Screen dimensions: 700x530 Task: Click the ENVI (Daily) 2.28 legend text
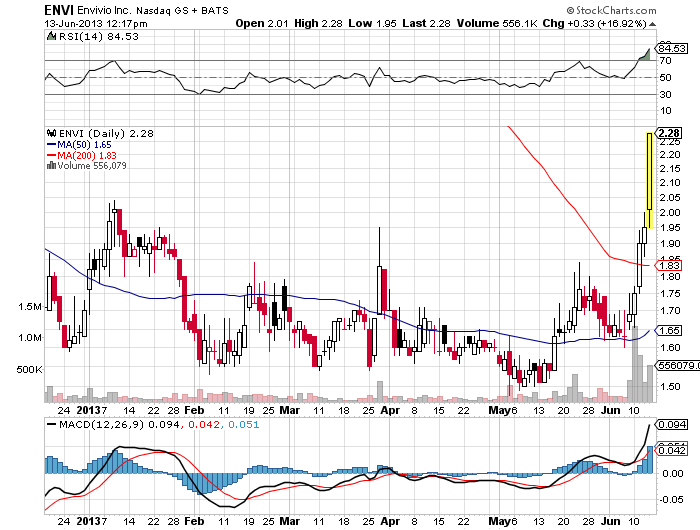click(106, 134)
